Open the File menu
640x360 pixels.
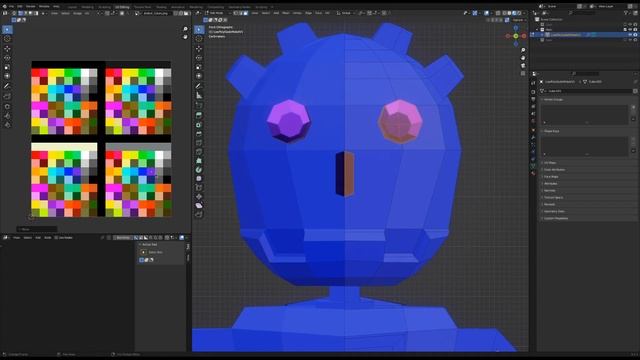click(x=11, y=7)
